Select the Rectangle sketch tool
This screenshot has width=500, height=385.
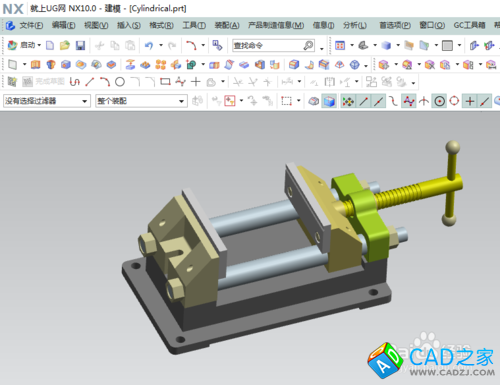(x=165, y=82)
